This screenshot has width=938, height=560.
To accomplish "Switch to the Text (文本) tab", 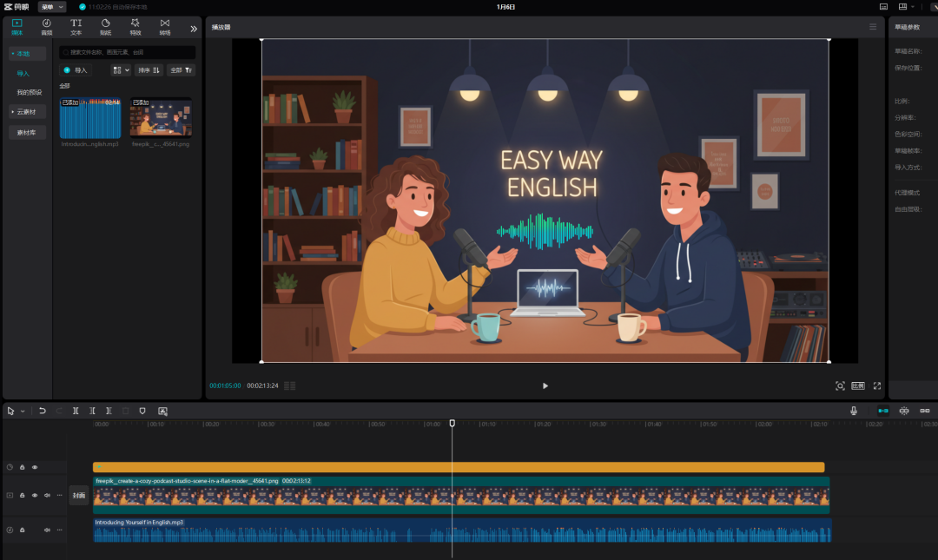I will [x=76, y=26].
